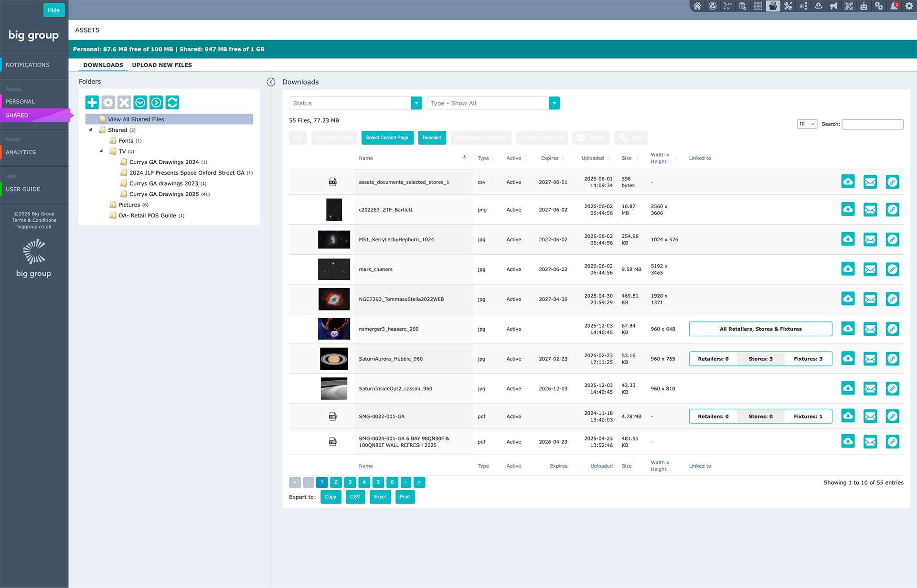Click the refresh folders icon
The height and width of the screenshot is (588, 917).
click(x=172, y=102)
